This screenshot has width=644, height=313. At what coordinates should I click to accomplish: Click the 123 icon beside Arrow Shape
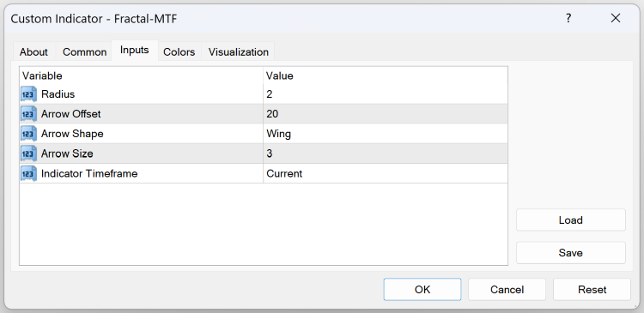(x=28, y=134)
